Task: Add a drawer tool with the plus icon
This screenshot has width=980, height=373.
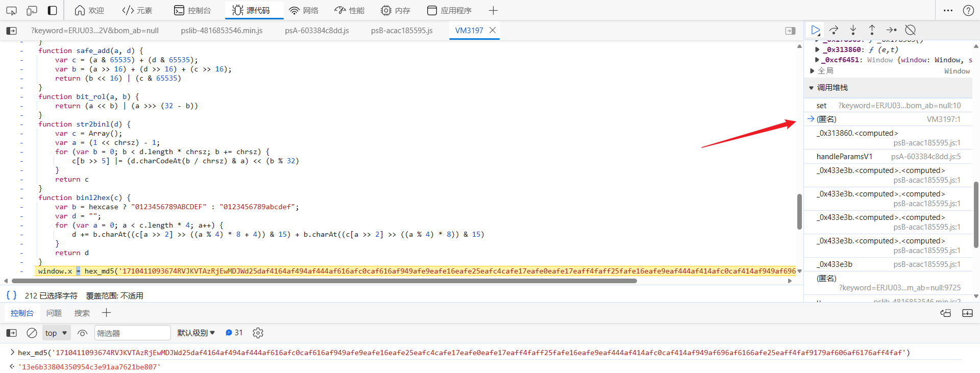Action: 106,313
